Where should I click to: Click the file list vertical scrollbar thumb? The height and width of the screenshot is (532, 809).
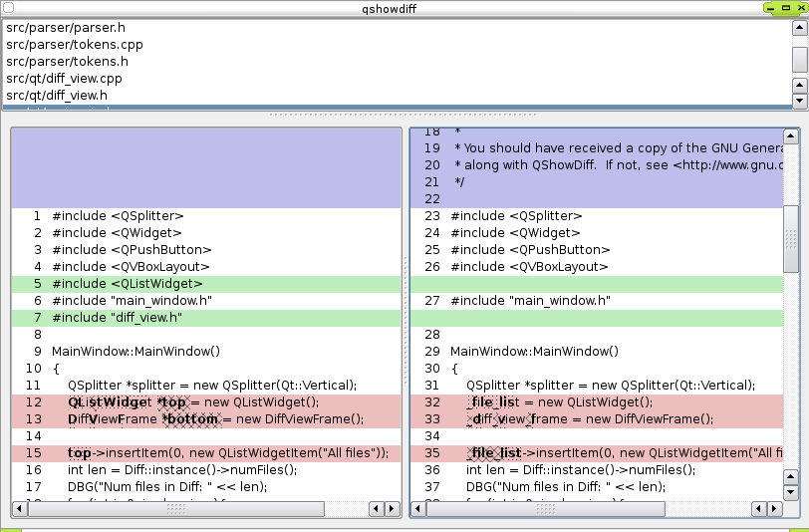click(x=800, y=60)
